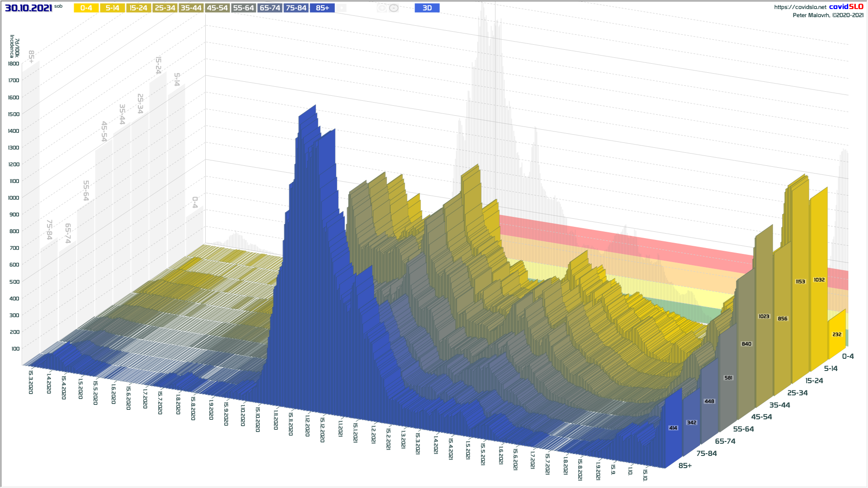Viewport: 868px width, 488px height.
Task: Click the zoom out minus icon
Action: 394,8
